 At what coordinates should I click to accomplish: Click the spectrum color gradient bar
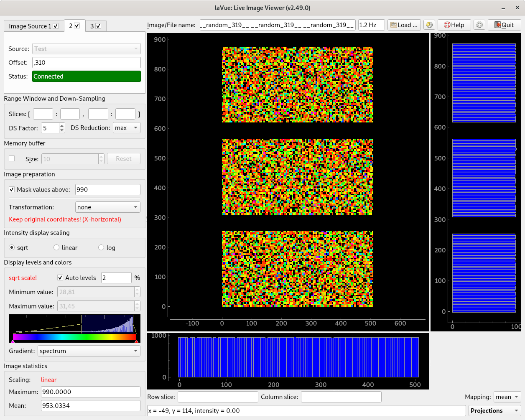[74, 337]
